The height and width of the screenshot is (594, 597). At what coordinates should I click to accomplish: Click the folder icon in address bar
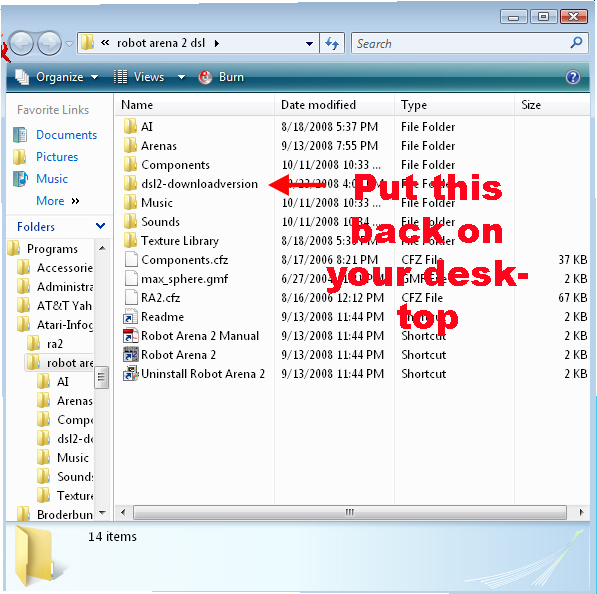87,43
